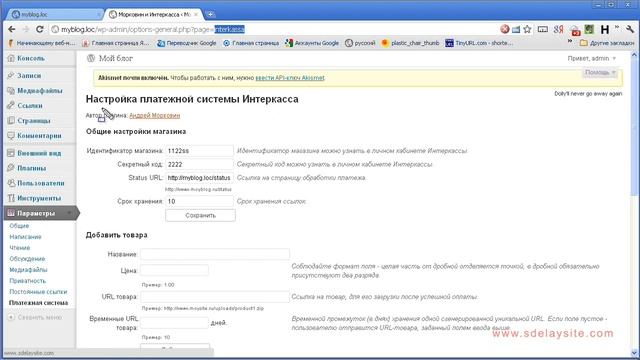The image size is (640, 360).
Task: Click the Название product name field
Action: [x=215, y=254]
